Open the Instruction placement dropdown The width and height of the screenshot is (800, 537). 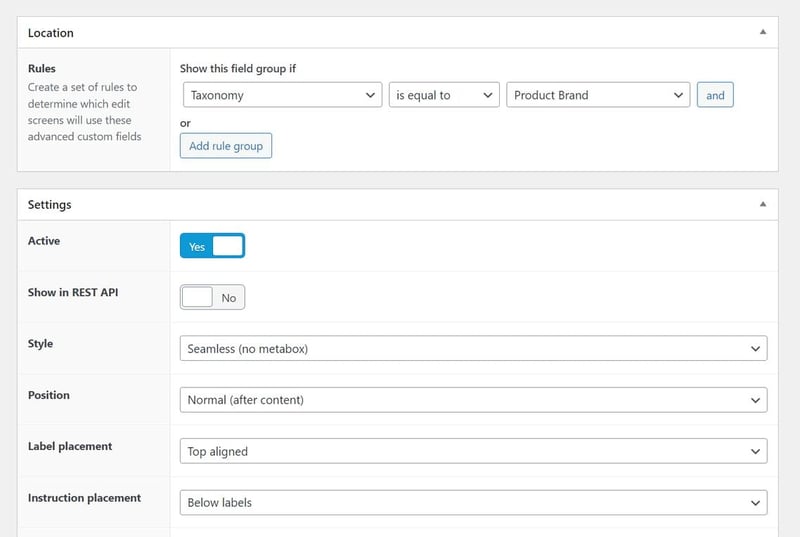click(473, 502)
